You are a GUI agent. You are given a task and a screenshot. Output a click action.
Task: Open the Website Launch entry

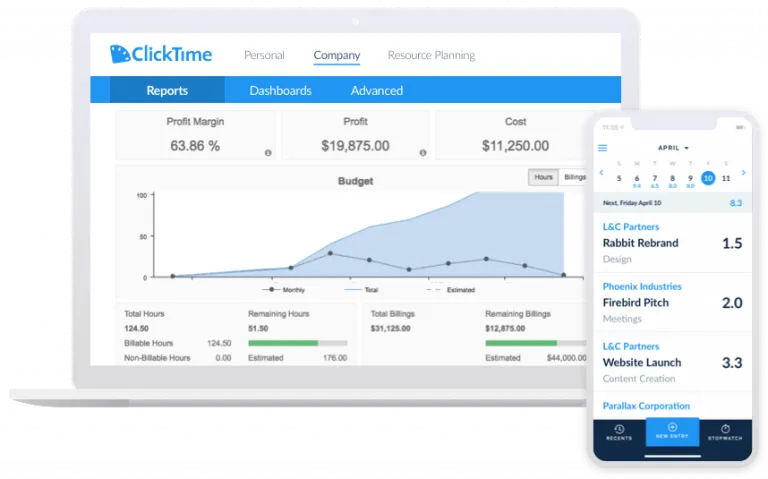point(672,362)
